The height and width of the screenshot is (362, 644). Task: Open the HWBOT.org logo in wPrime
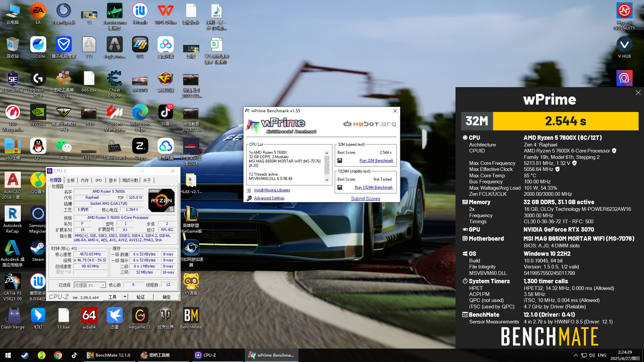coord(369,124)
